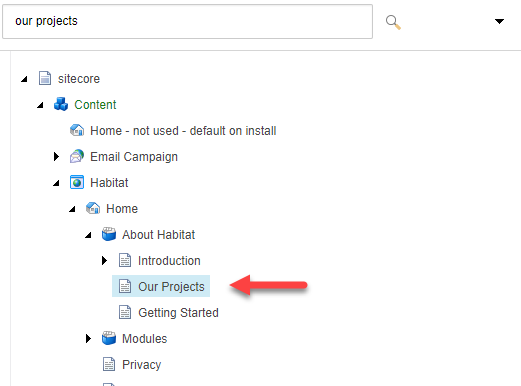Viewport: 521px width, 386px height.
Task: Select the Privacy tree item
Action: (141, 365)
